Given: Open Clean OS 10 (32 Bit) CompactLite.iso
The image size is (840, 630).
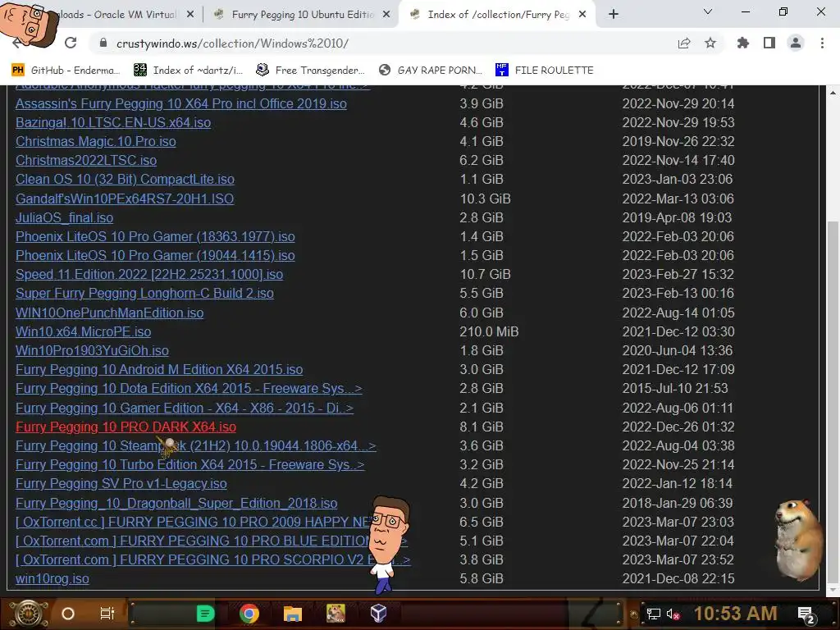Looking at the screenshot, I should (x=125, y=179).
